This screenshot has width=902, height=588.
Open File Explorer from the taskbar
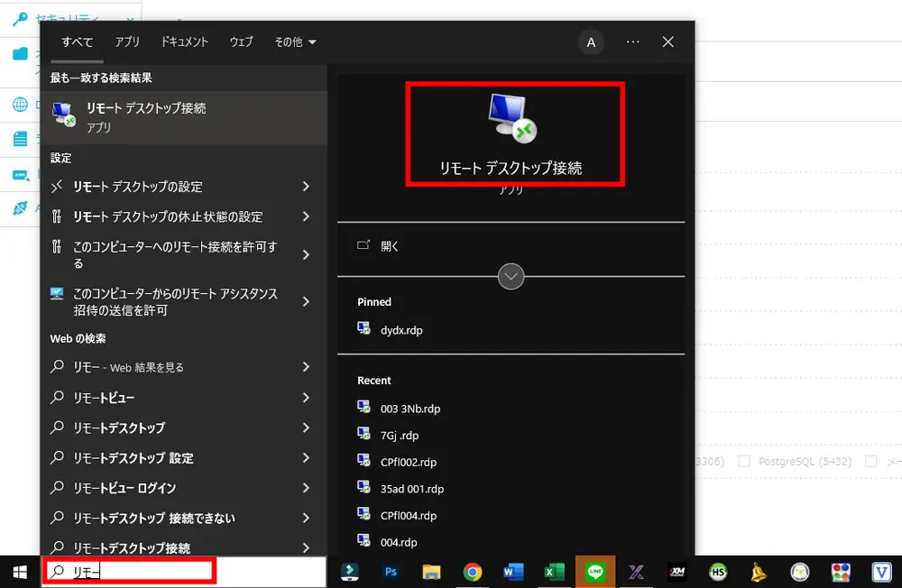(430, 571)
